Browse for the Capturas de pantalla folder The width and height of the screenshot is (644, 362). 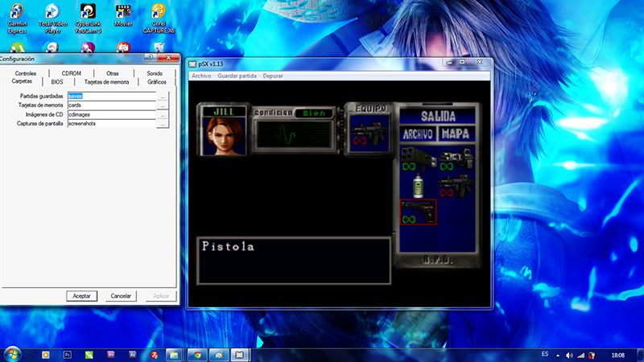163,124
